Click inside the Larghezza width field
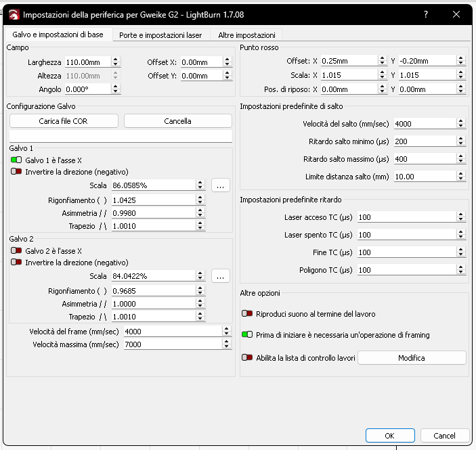The image size is (476, 450). pyautogui.click(x=87, y=62)
